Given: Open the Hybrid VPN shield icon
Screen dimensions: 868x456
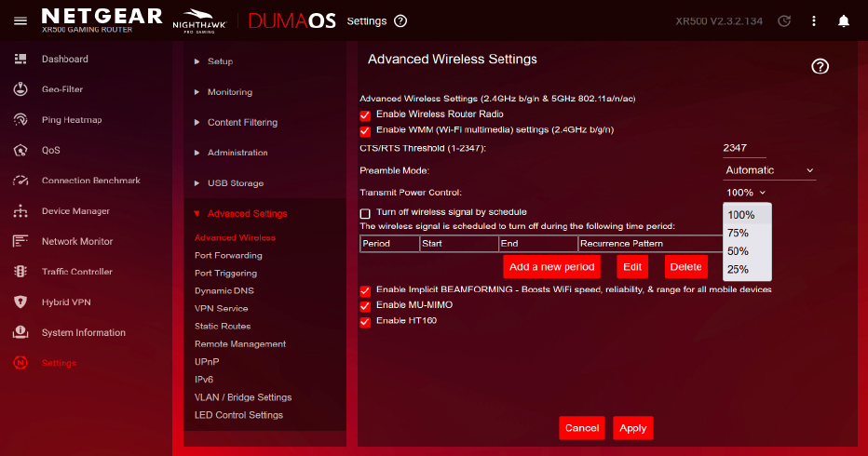Looking at the screenshot, I should coord(20,302).
